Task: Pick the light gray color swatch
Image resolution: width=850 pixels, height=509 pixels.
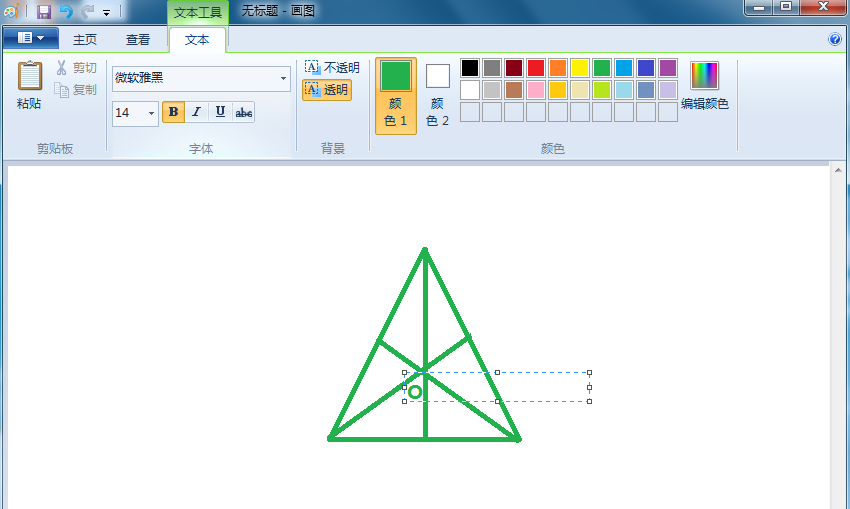Action: pyautogui.click(x=492, y=90)
